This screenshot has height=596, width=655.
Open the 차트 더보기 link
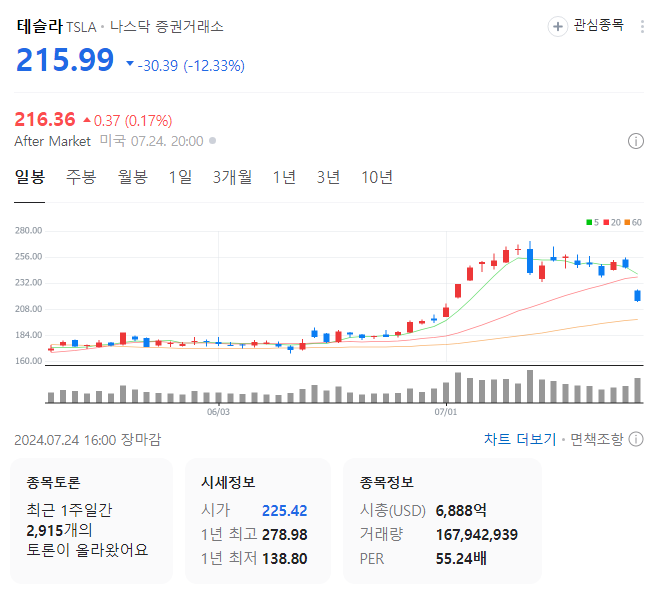520,439
